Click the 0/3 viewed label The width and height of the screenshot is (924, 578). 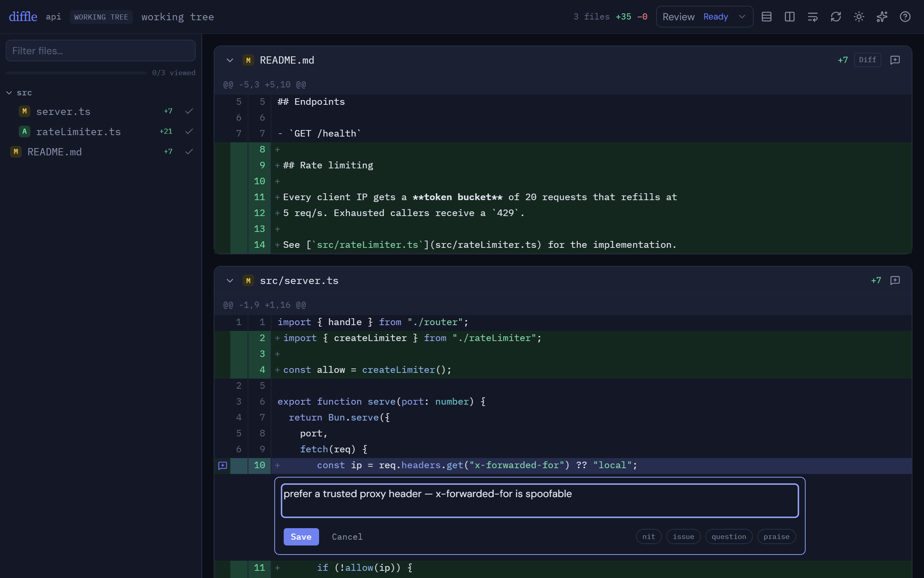[x=174, y=73]
